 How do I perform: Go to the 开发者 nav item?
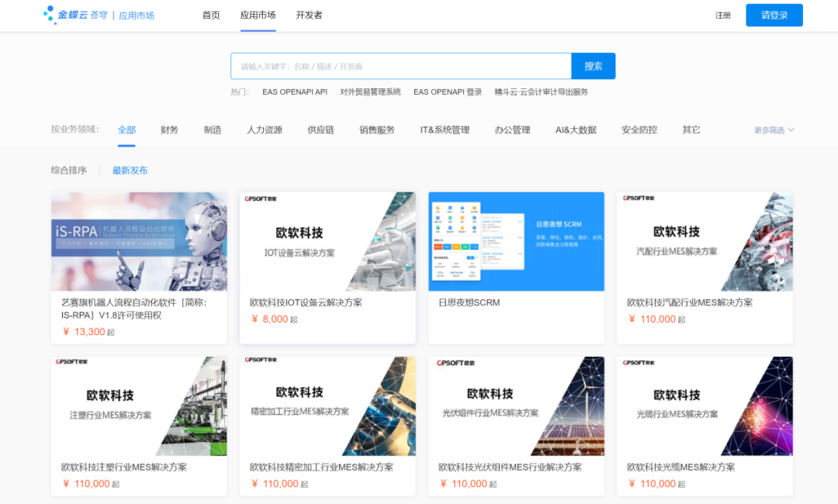point(309,15)
